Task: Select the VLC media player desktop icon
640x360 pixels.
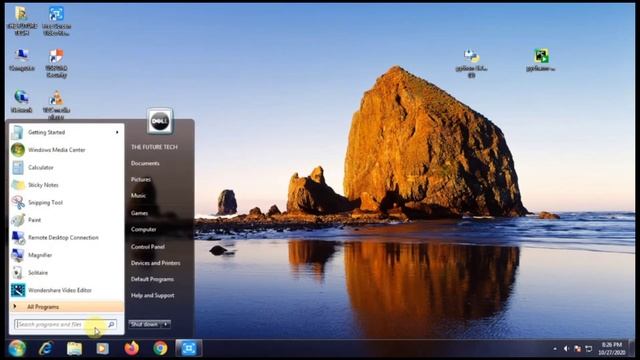Action: tap(56, 105)
